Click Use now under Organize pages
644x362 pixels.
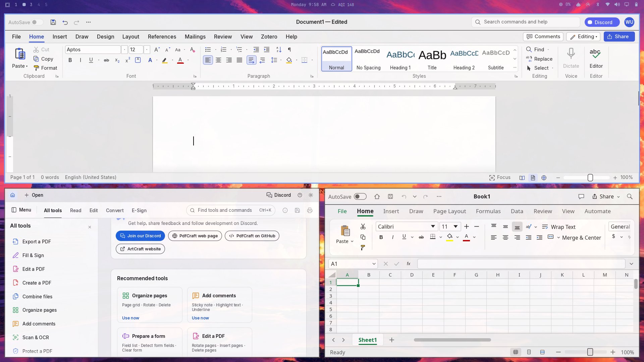130,318
